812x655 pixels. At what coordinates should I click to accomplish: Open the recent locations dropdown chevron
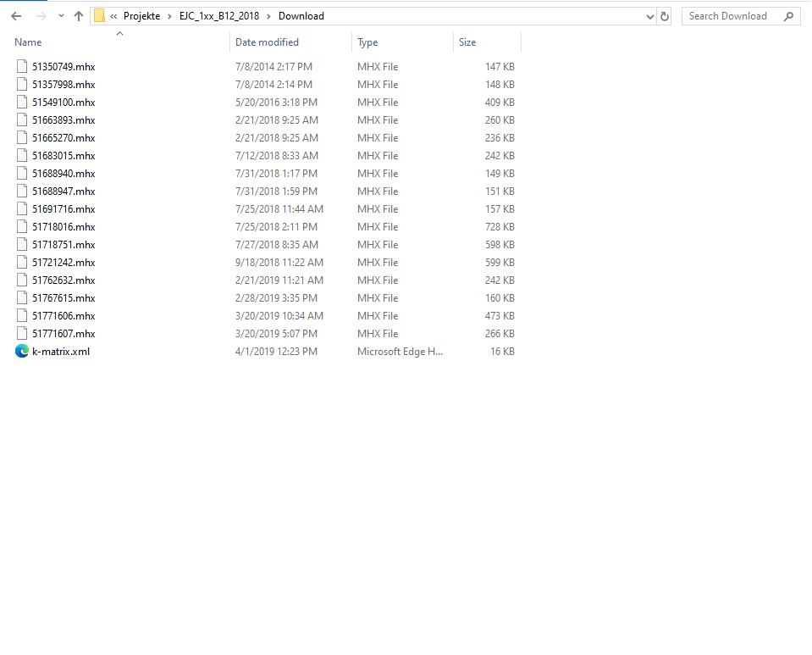click(61, 16)
